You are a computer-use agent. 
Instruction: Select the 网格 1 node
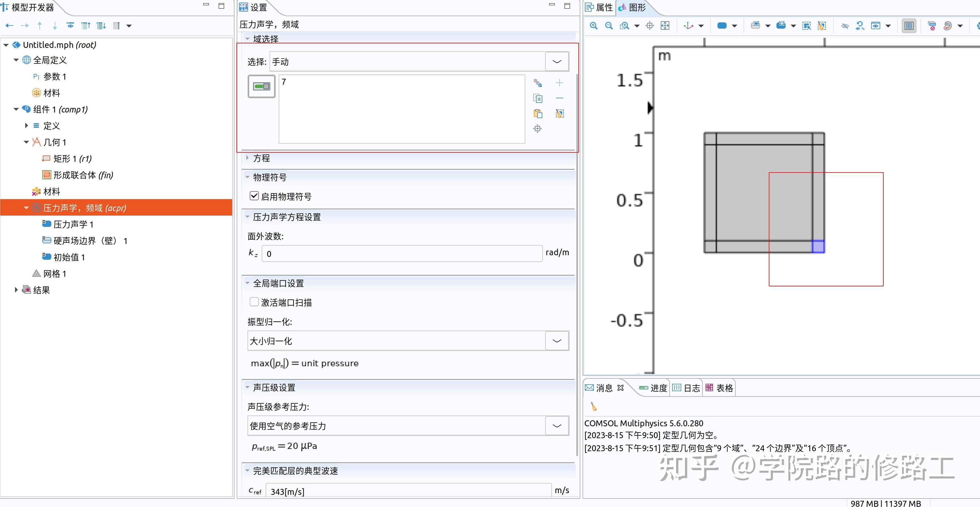tap(49, 274)
